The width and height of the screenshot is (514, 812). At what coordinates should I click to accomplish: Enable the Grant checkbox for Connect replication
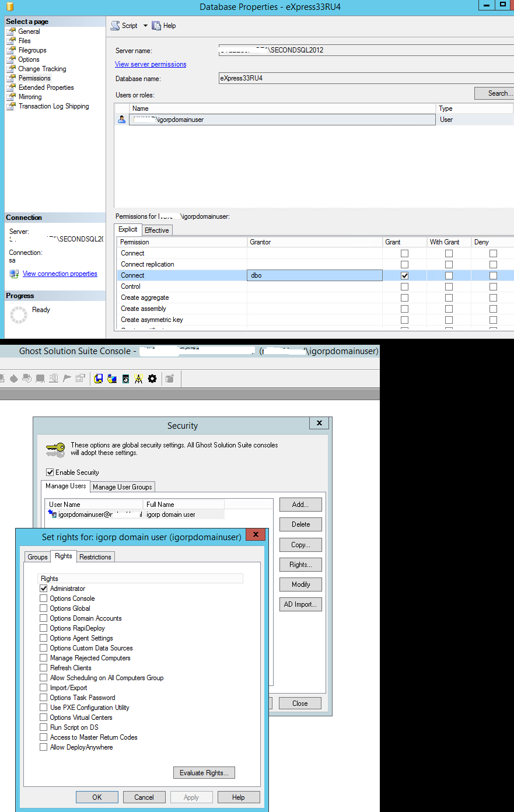(404, 264)
